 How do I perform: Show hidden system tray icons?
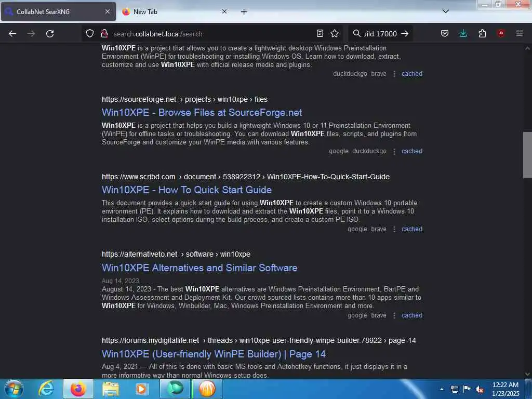(442, 389)
